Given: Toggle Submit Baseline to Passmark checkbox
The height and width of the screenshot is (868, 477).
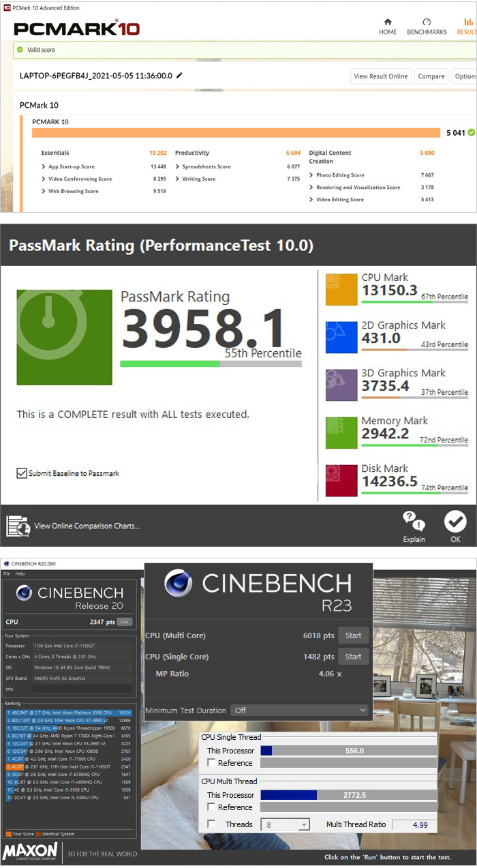Looking at the screenshot, I should (x=22, y=473).
